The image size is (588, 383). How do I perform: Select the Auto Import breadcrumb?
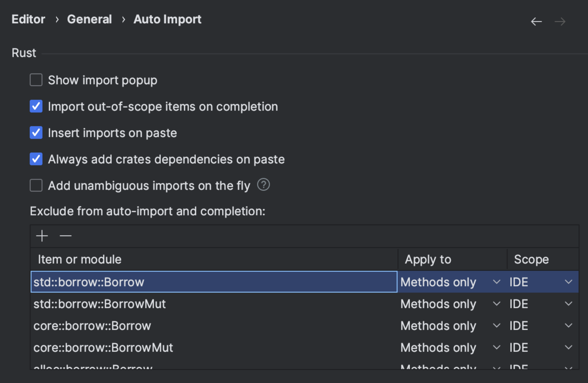167,19
